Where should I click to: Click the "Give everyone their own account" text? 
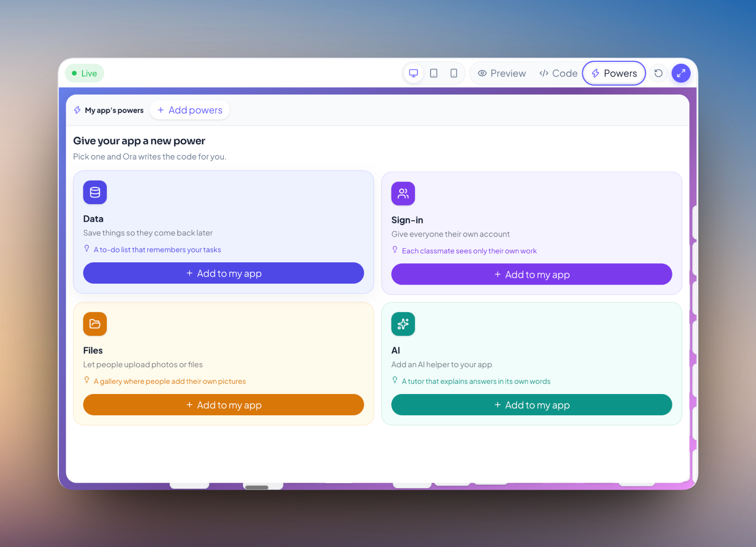tap(450, 234)
